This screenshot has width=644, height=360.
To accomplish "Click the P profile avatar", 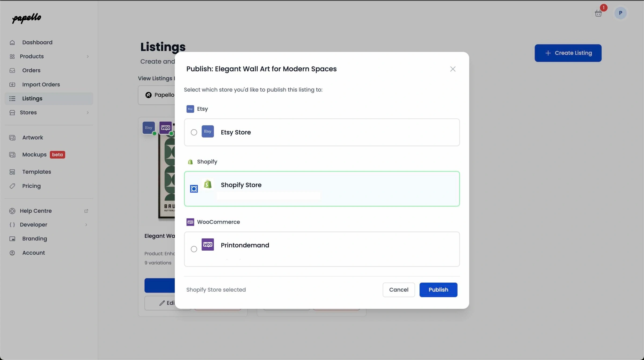I will click(620, 13).
